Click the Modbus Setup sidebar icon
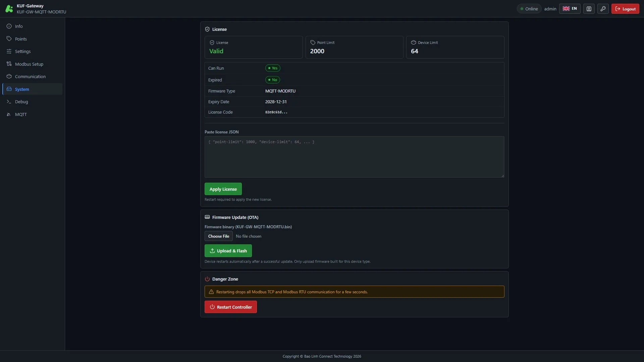The height and width of the screenshot is (362, 644). point(9,64)
